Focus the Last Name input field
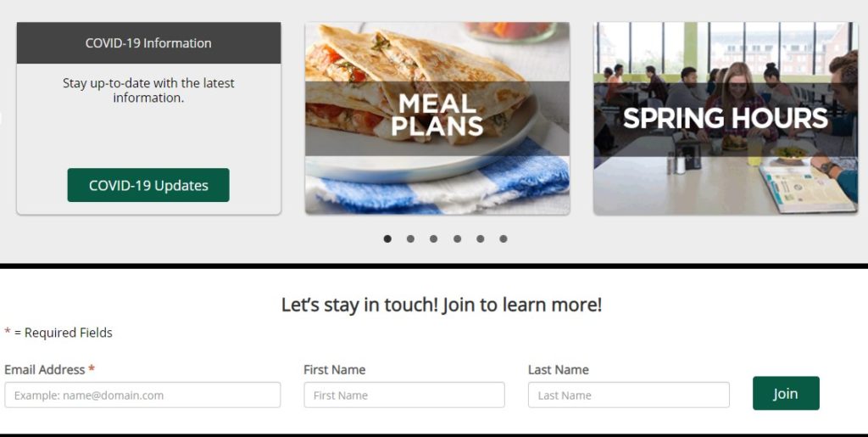 (x=629, y=395)
